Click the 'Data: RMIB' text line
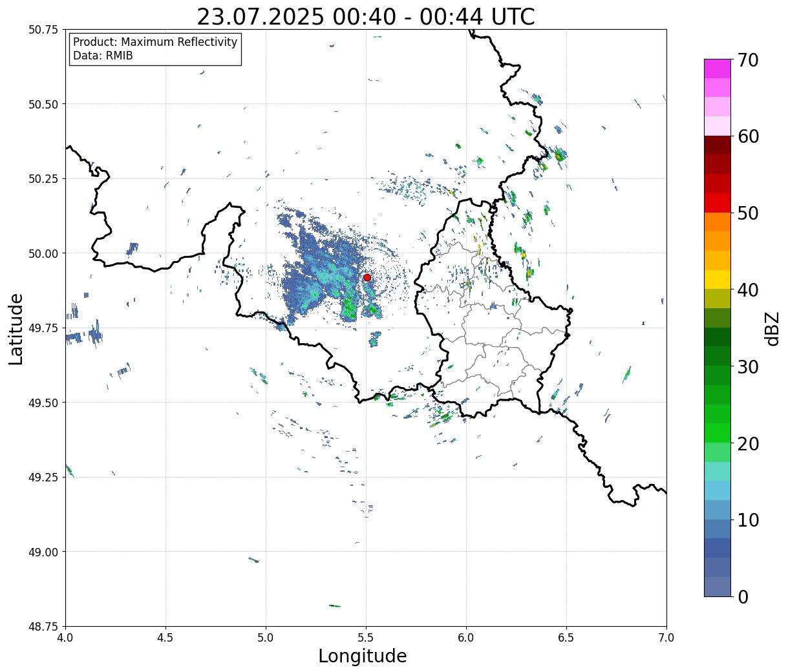The height and width of the screenshot is (672, 788). (103, 56)
